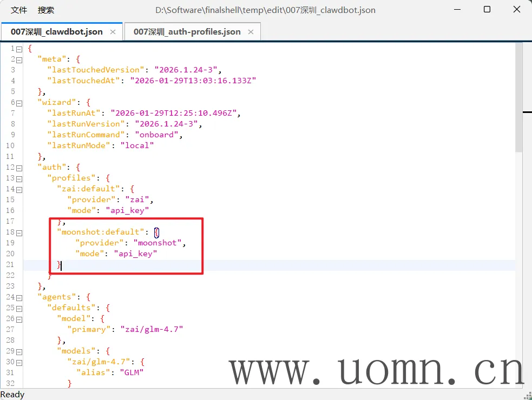The width and height of the screenshot is (532, 400).
Task: Collapse the "zai:default" fold marker
Action: 19,189
